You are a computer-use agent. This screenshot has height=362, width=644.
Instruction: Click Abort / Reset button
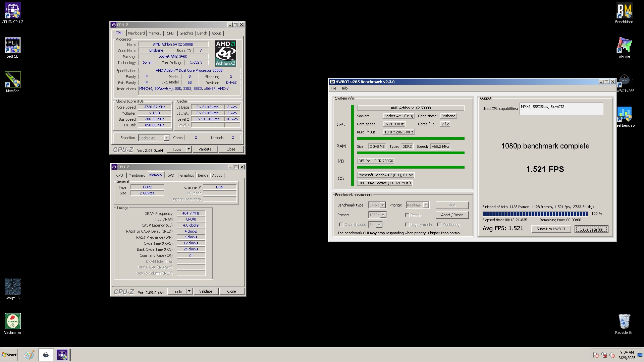tap(452, 215)
